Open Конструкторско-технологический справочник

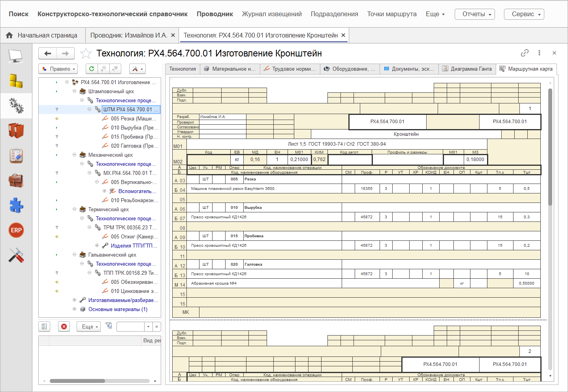[113, 14]
